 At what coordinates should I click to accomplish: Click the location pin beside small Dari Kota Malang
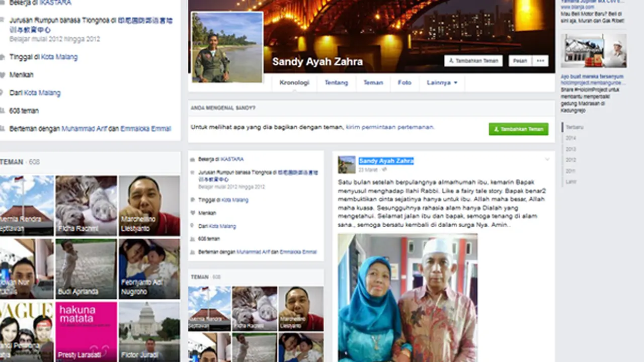[192, 226]
